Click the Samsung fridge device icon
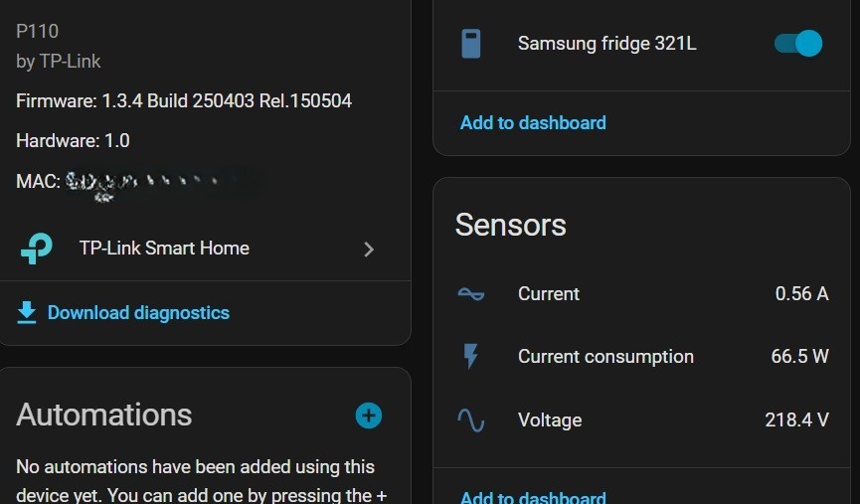The width and height of the screenshot is (860, 504). tap(471, 44)
